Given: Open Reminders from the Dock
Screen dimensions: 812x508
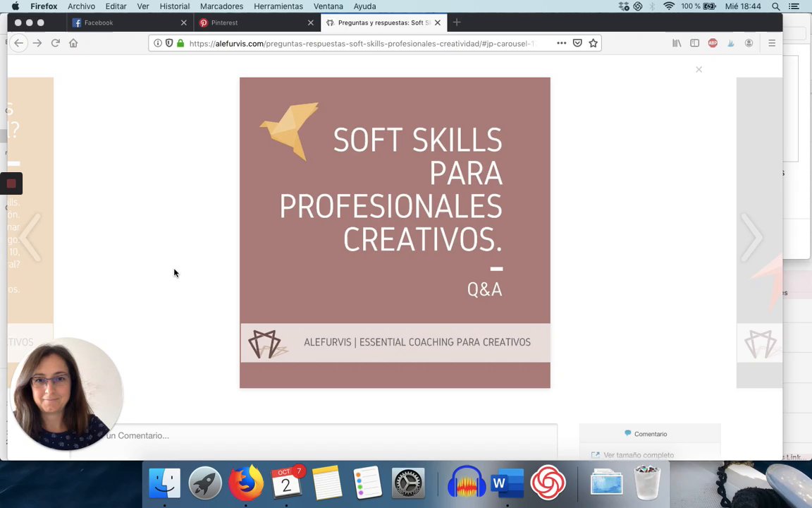Looking at the screenshot, I should (x=367, y=483).
